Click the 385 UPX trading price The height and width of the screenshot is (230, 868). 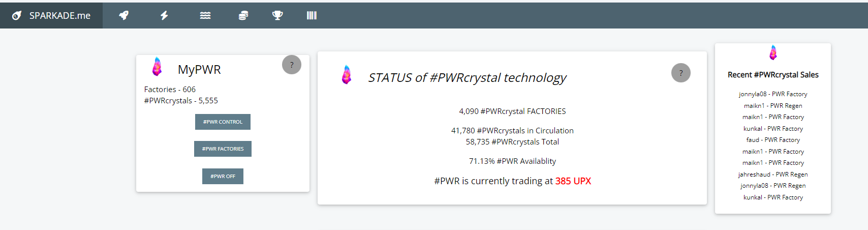click(573, 181)
